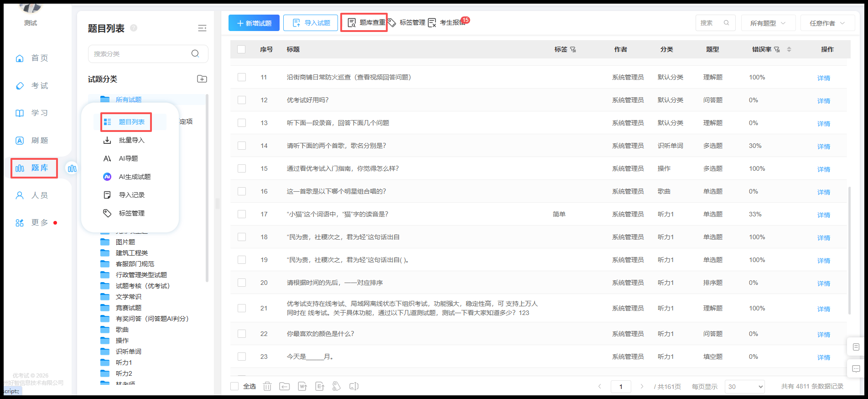The height and width of the screenshot is (399, 868).
Task: Open the chat feedback icon on the right edge
Action: [x=856, y=369]
